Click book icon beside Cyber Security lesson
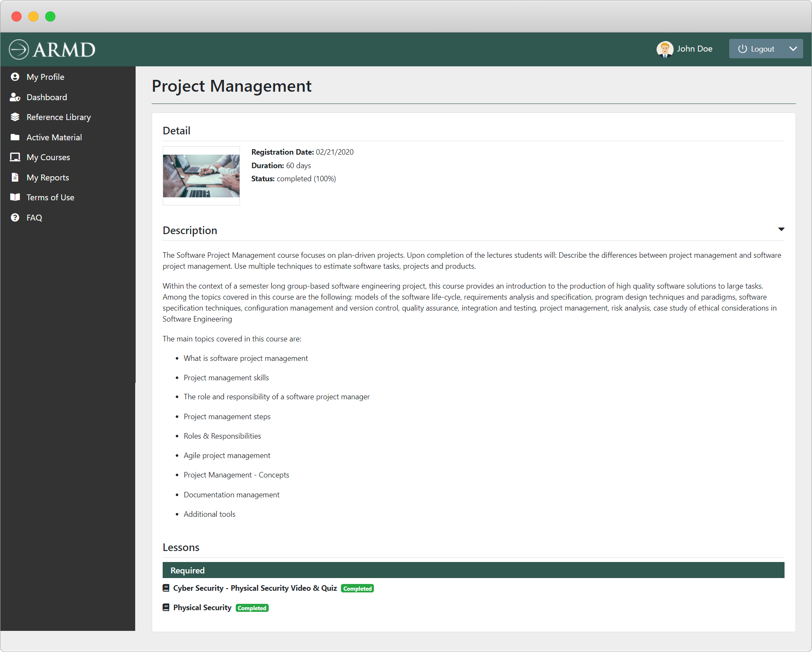This screenshot has width=812, height=652. (x=166, y=588)
